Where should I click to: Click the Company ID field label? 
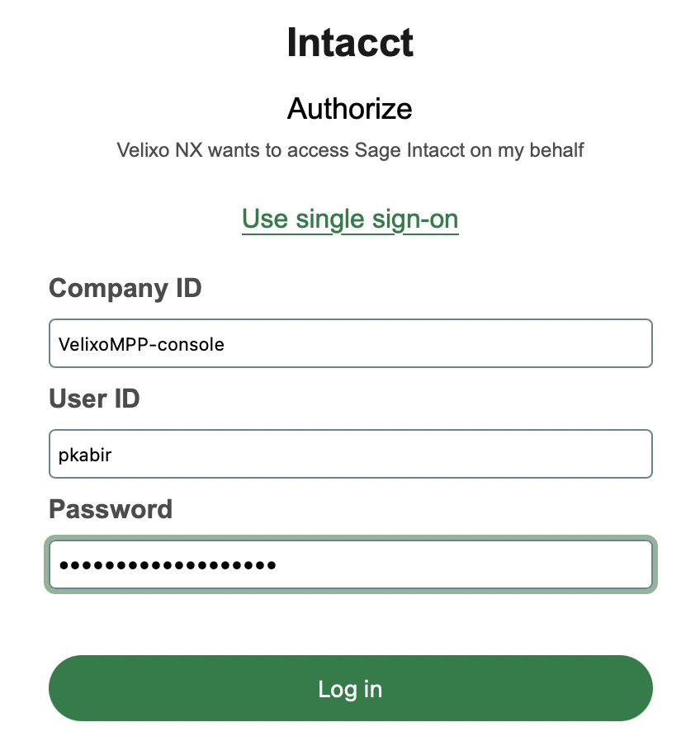point(125,288)
